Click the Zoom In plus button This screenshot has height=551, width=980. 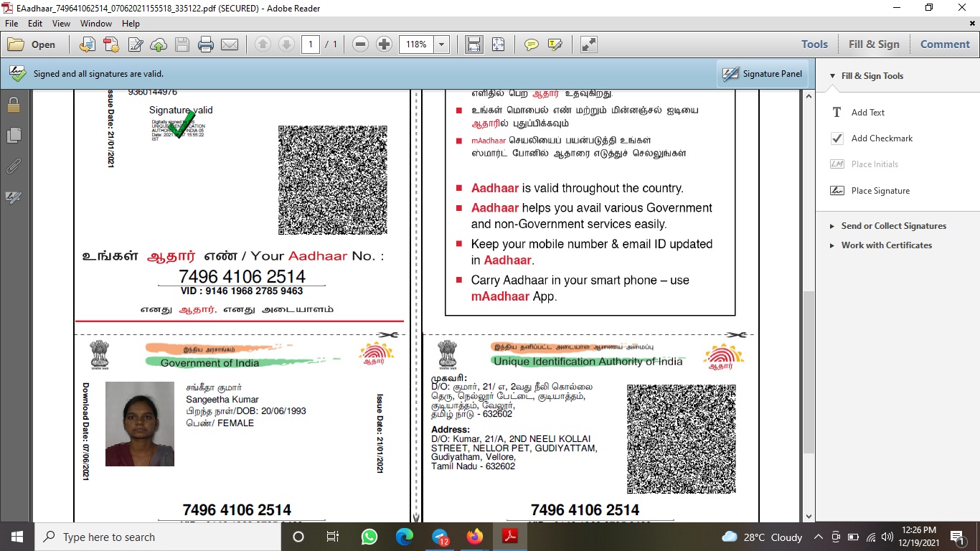[384, 44]
